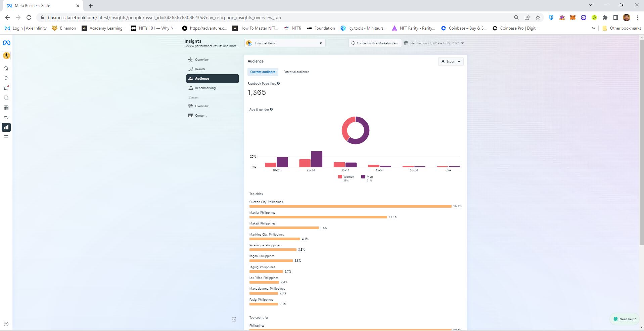
Task: Open the Ads megaphone icon in sidebar
Action: point(6,118)
